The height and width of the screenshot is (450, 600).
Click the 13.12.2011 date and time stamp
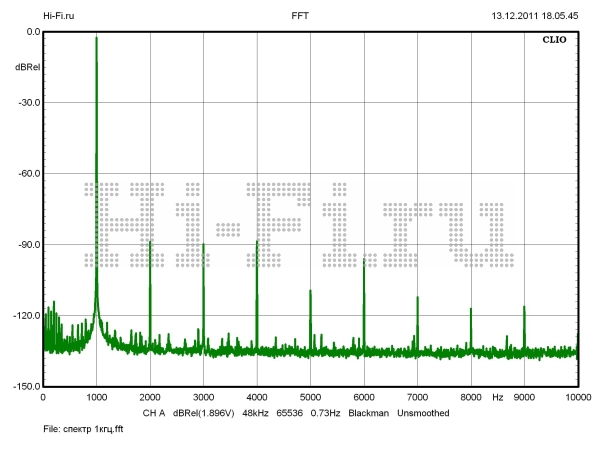click(535, 16)
